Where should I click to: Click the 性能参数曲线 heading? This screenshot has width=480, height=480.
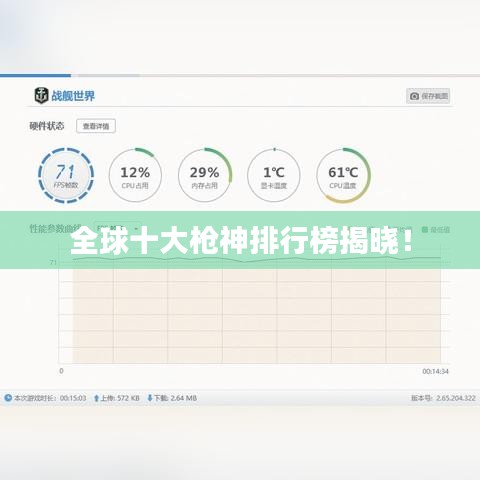click(55, 229)
